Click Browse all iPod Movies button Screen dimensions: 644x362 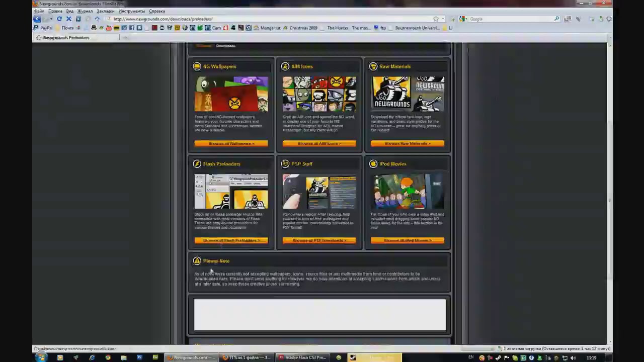coord(408,240)
